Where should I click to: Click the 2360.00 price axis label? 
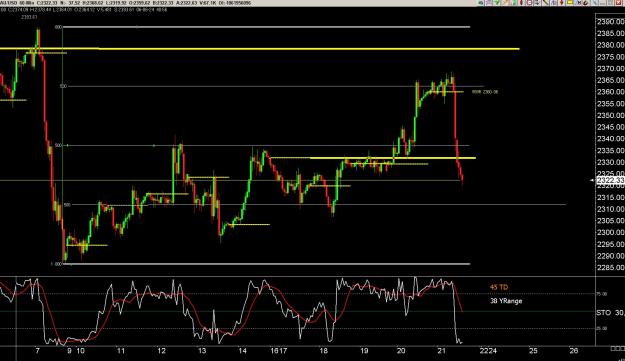click(x=610, y=92)
